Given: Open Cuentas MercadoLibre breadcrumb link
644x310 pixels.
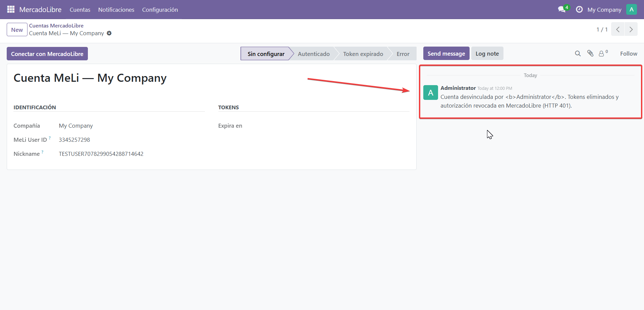Looking at the screenshot, I should pyautogui.click(x=56, y=25).
